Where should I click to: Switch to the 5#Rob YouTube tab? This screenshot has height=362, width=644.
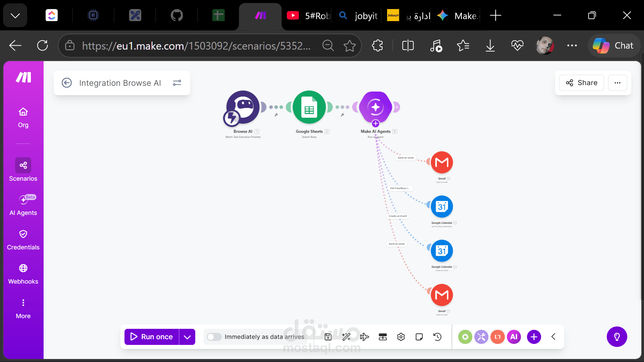pos(308,15)
